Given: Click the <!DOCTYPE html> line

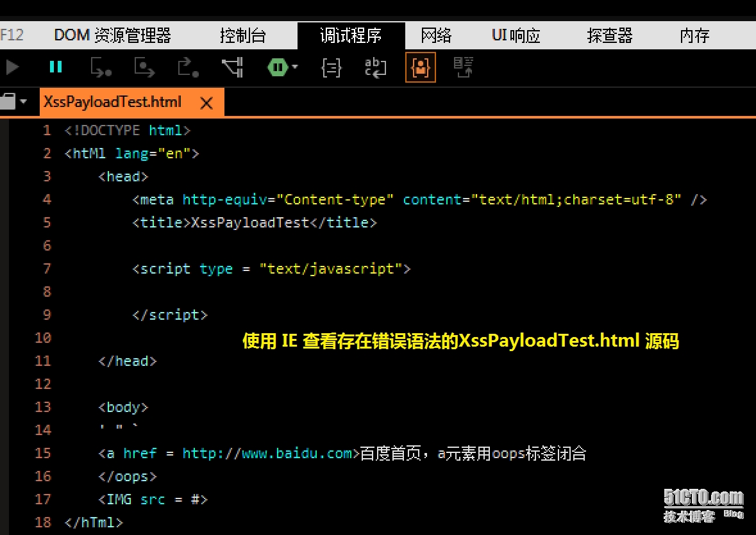Looking at the screenshot, I should [x=128, y=131].
